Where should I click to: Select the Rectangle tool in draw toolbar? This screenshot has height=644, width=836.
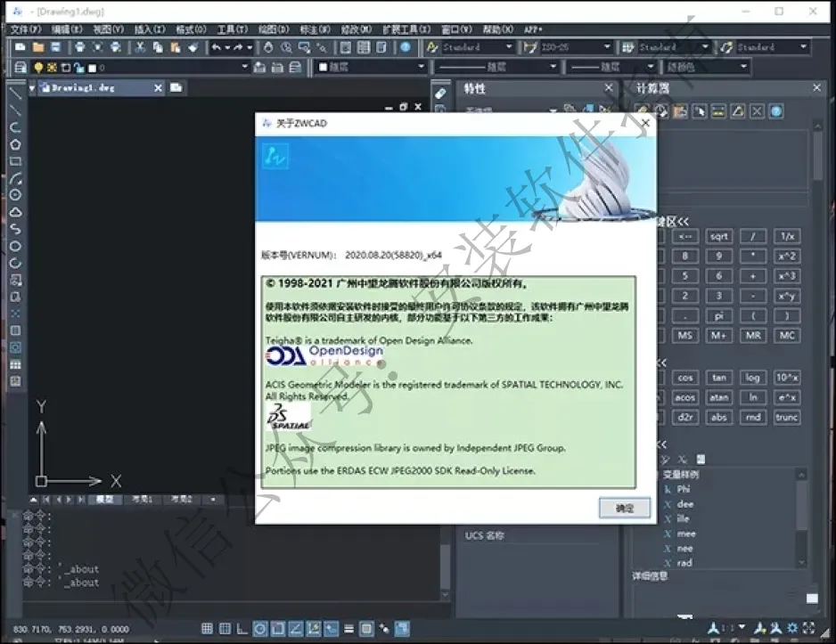15,161
